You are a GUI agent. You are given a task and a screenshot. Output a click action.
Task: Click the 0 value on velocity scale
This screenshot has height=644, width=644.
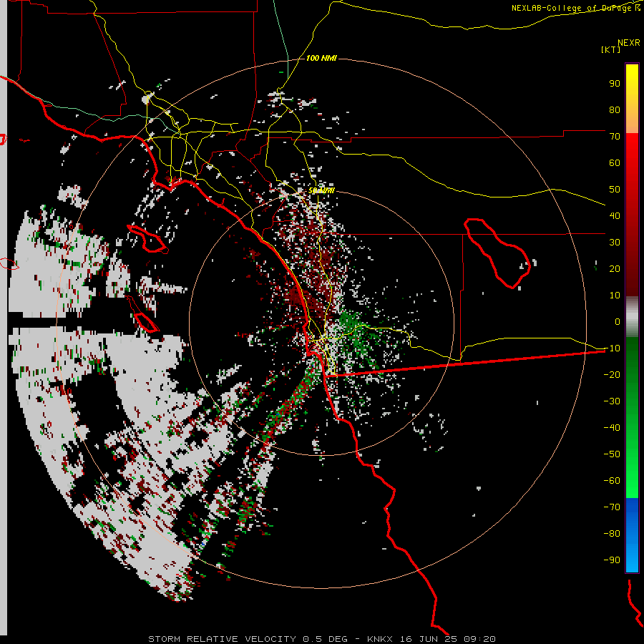(x=618, y=322)
